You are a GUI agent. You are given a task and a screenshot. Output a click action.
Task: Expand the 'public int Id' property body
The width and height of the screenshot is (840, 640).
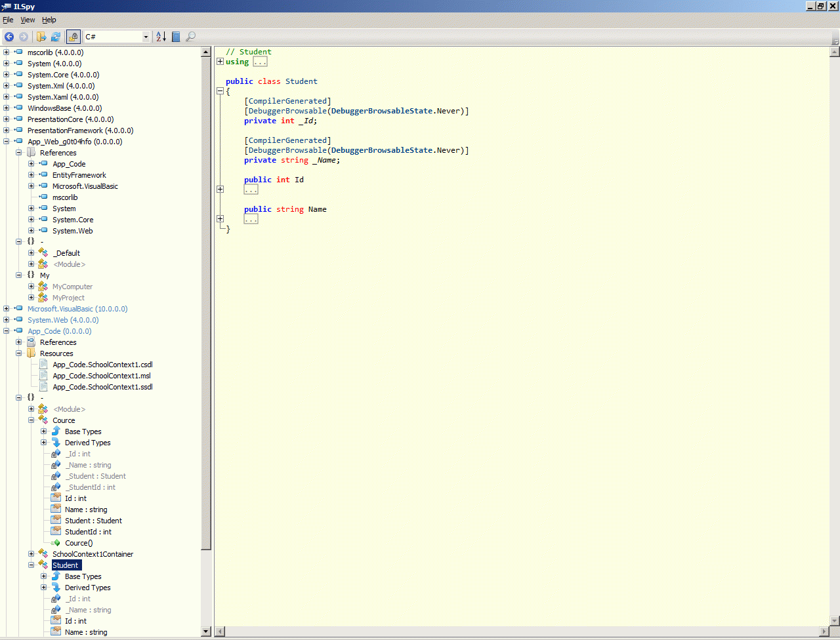coord(220,190)
